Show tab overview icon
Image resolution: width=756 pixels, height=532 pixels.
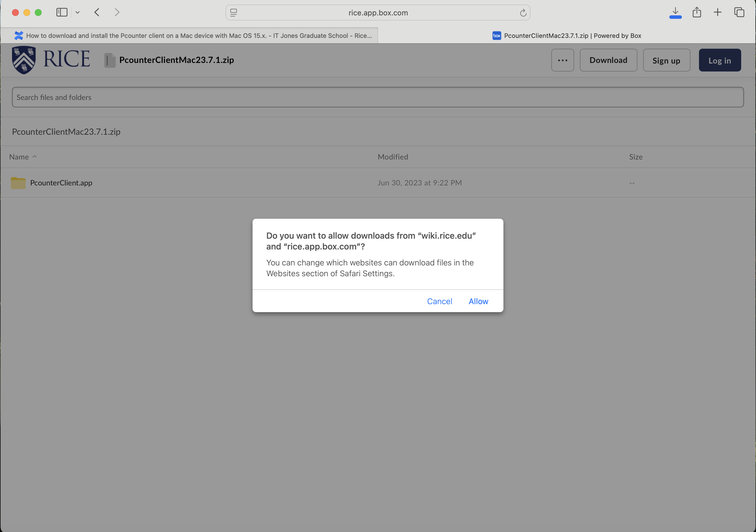click(739, 13)
